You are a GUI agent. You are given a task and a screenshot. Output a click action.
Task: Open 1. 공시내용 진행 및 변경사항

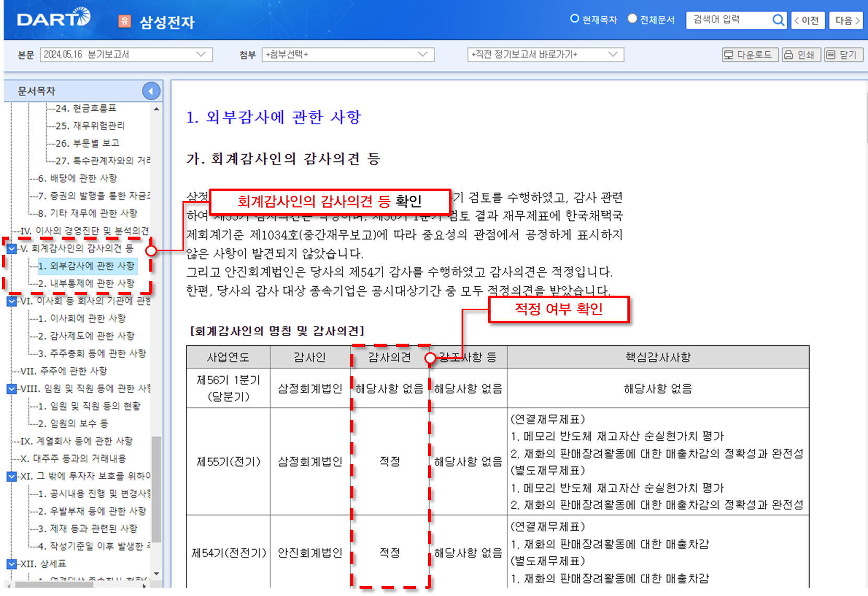coord(94,494)
